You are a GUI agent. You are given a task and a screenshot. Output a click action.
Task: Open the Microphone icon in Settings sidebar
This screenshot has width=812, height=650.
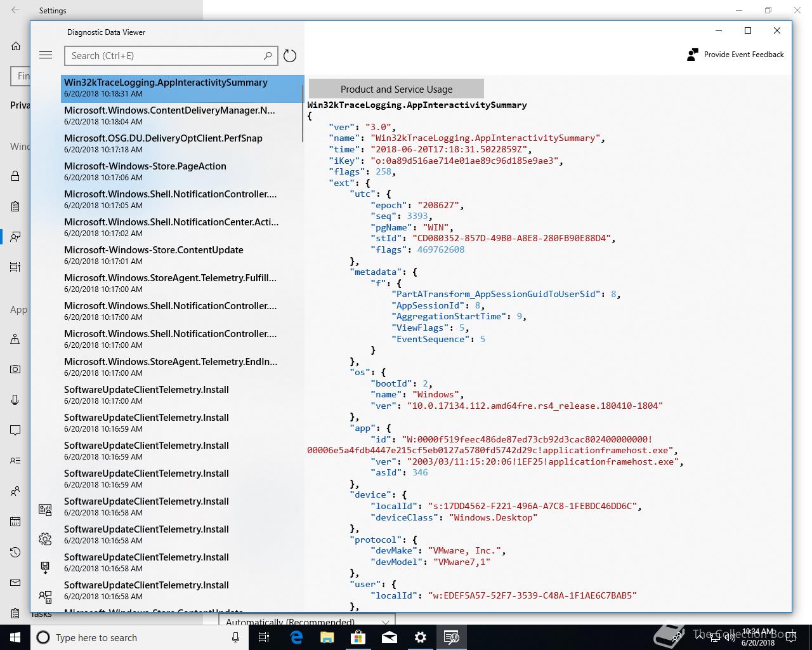pos(15,400)
